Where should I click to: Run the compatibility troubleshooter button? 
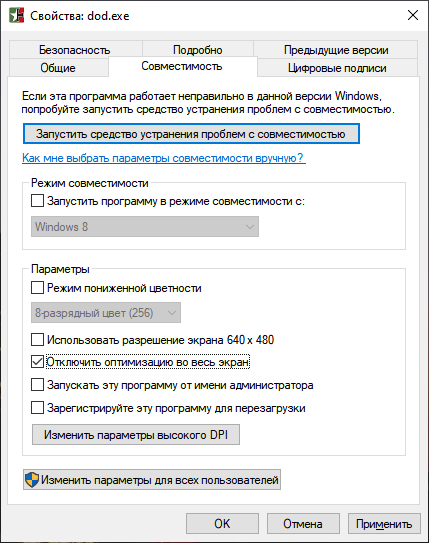(x=191, y=134)
